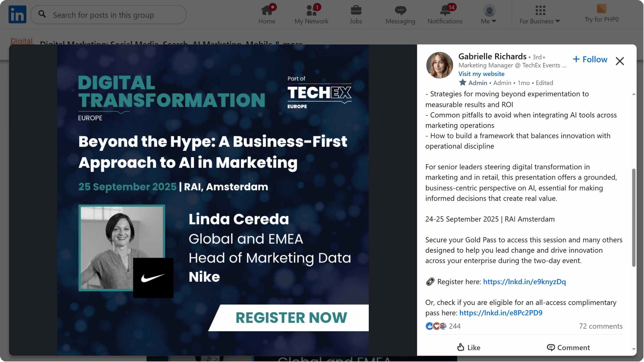Follow Gabrielle Richards
Image resolution: width=644 pixels, height=362 pixels.
(590, 59)
